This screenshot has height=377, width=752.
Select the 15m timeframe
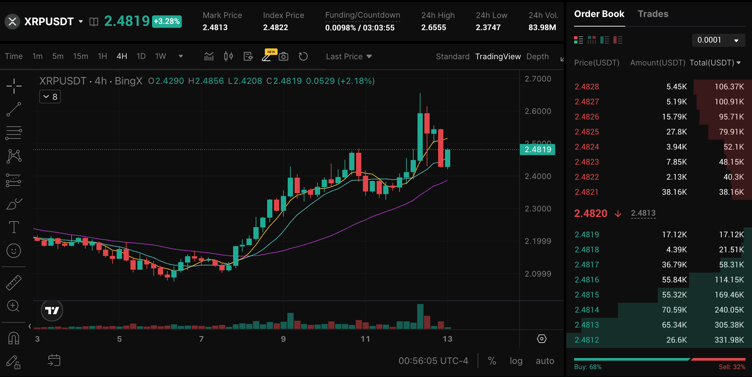(81, 57)
